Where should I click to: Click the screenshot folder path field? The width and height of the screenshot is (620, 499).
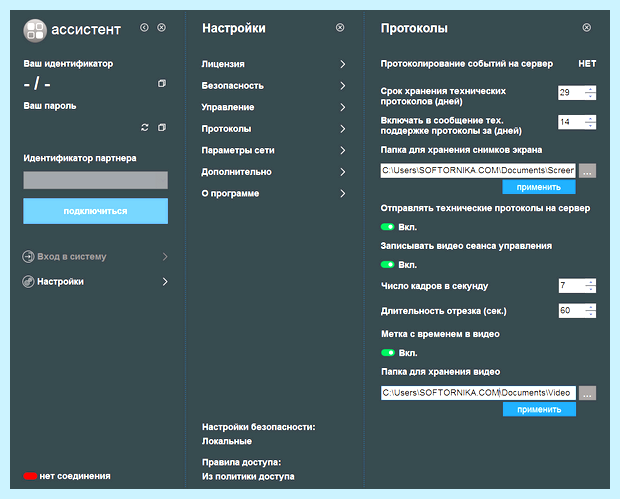478,170
